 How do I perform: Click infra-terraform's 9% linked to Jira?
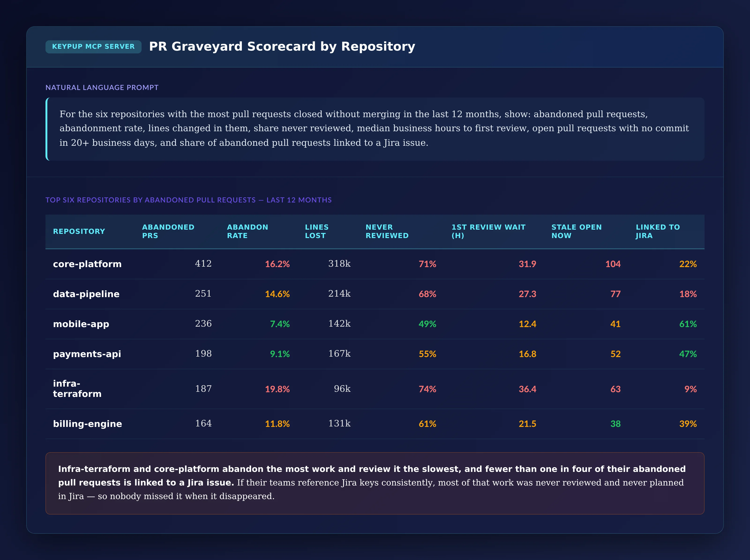coord(691,389)
